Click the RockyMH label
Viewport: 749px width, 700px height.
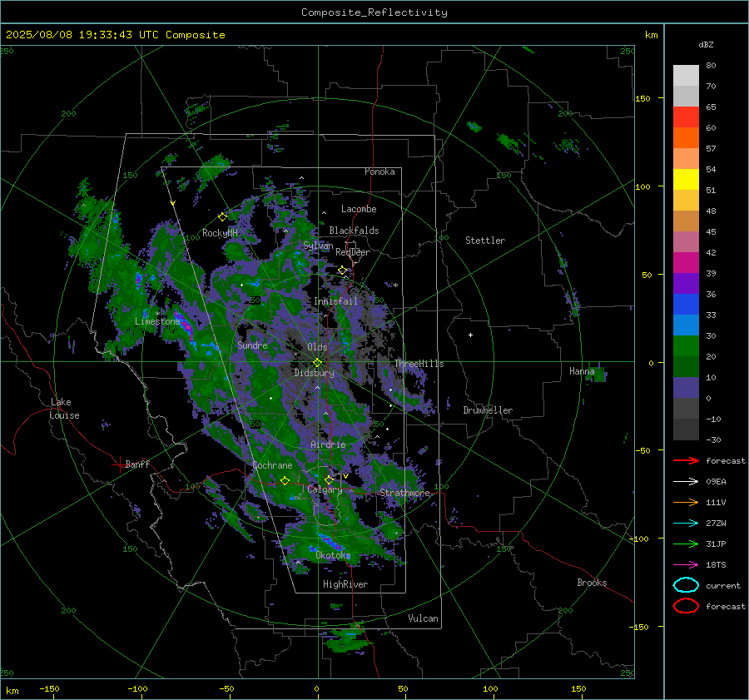click(220, 233)
